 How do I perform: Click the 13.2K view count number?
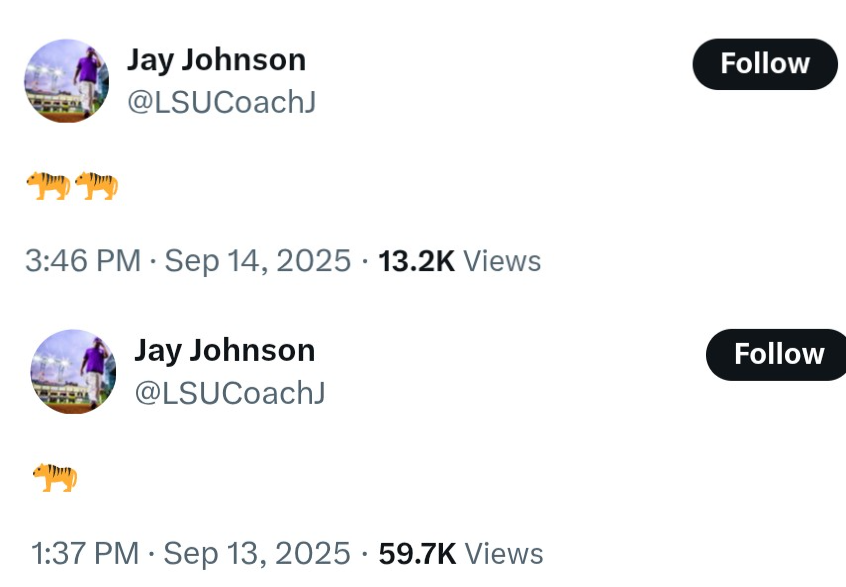pos(417,261)
